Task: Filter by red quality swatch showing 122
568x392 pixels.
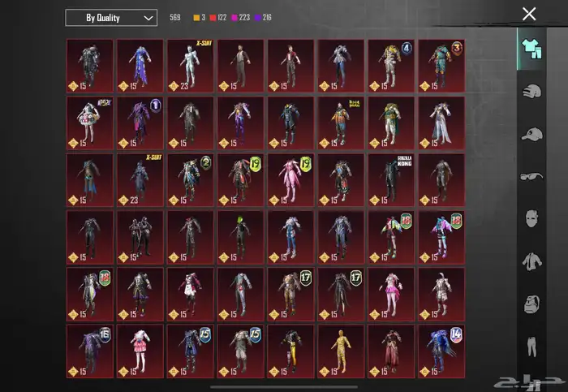Action: (218, 17)
